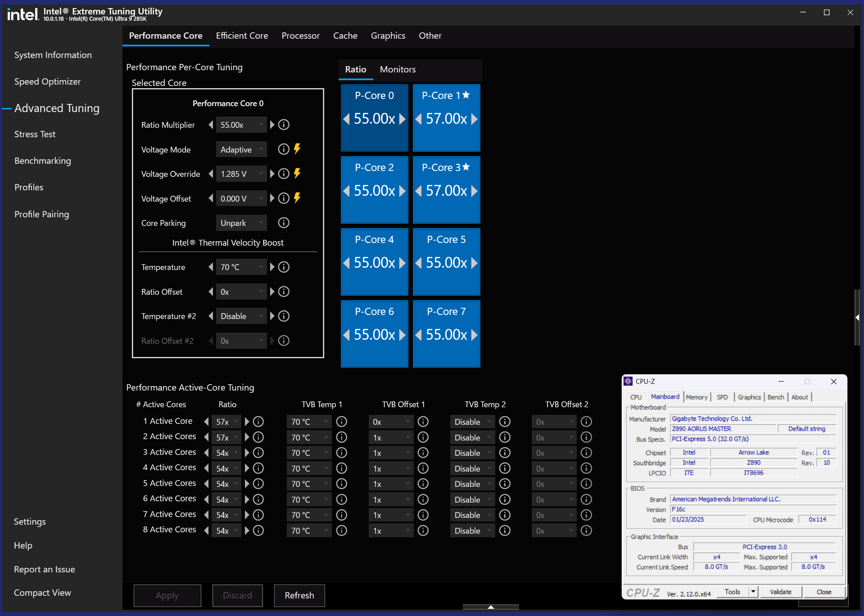Select the P-Core 6 tile

(x=375, y=334)
